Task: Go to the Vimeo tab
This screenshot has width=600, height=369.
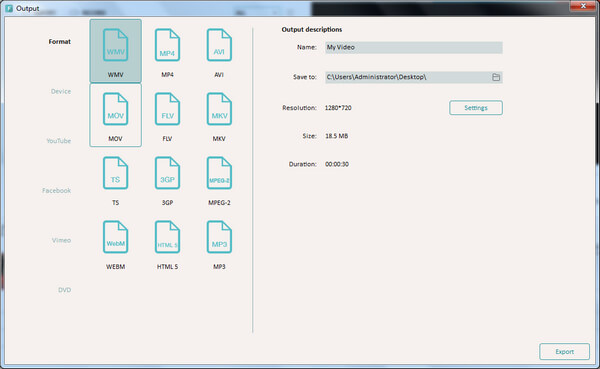Action: (x=61, y=240)
